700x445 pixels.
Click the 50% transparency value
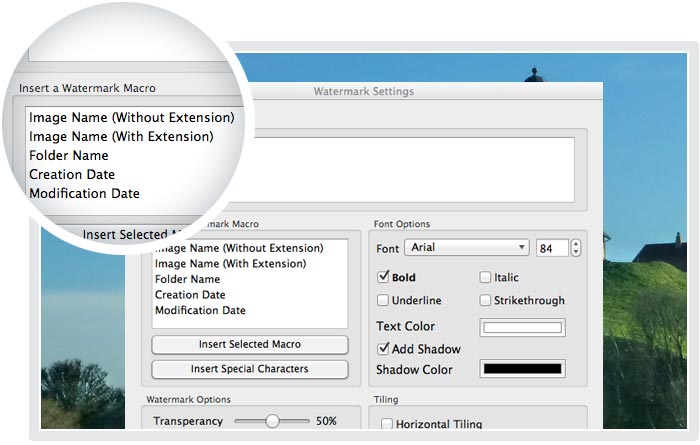[x=326, y=421]
